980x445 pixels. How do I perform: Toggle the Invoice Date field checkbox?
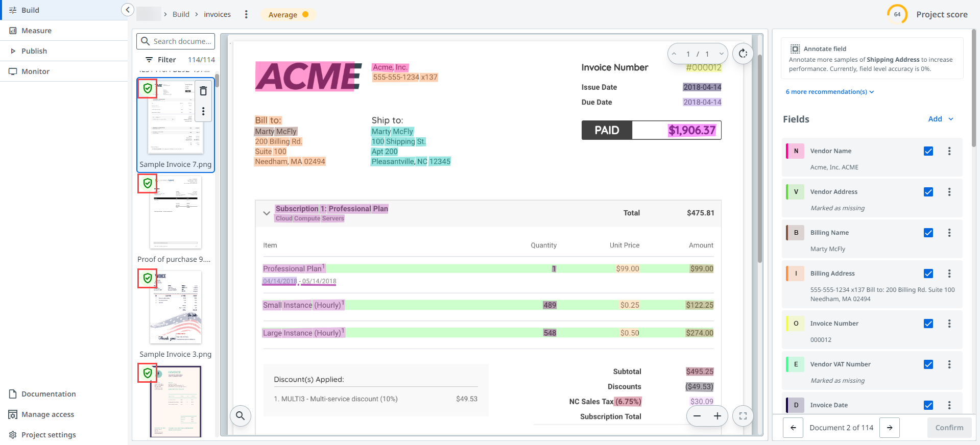click(928, 405)
